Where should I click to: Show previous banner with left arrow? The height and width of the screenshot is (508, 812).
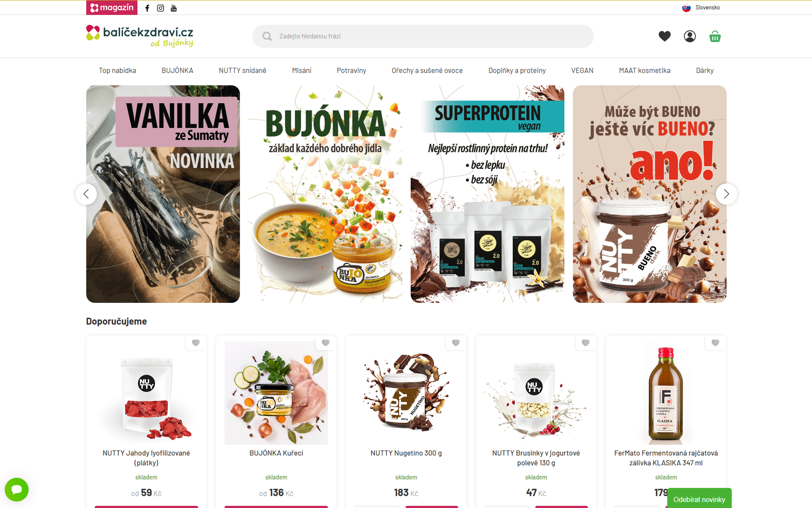pyautogui.click(x=86, y=194)
